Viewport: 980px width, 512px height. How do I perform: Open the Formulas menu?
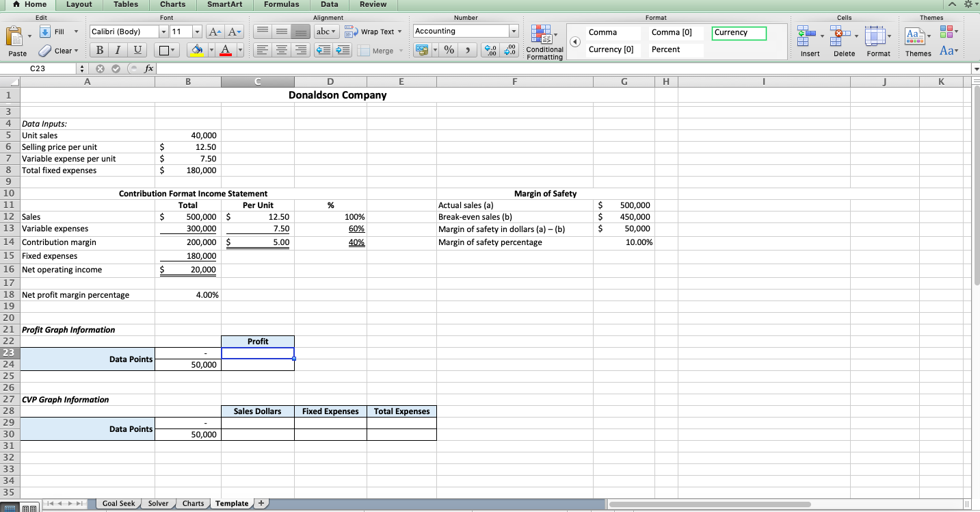pyautogui.click(x=281, y=5)
